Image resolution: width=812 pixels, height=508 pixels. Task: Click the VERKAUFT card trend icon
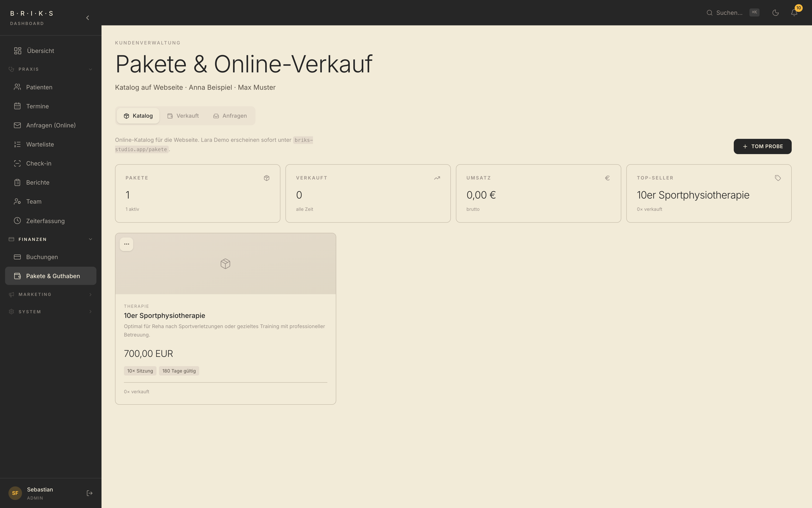tap(437, 178)
